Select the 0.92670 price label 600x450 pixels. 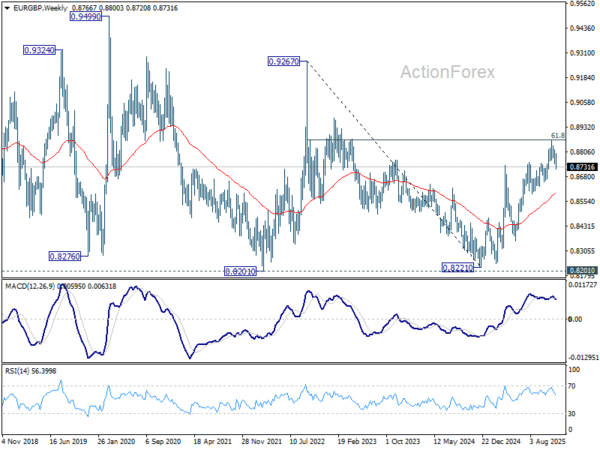[284, 61]
